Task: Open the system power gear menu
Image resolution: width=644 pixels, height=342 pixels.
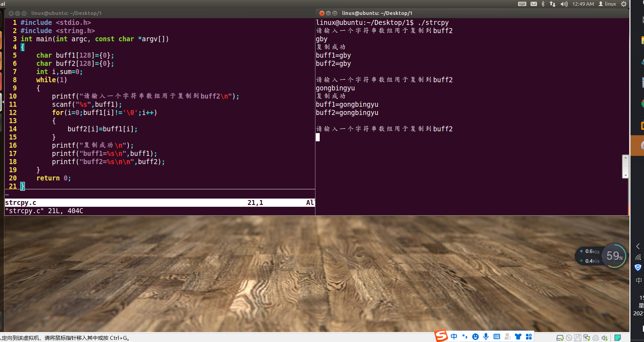Action: coord(624,4)
